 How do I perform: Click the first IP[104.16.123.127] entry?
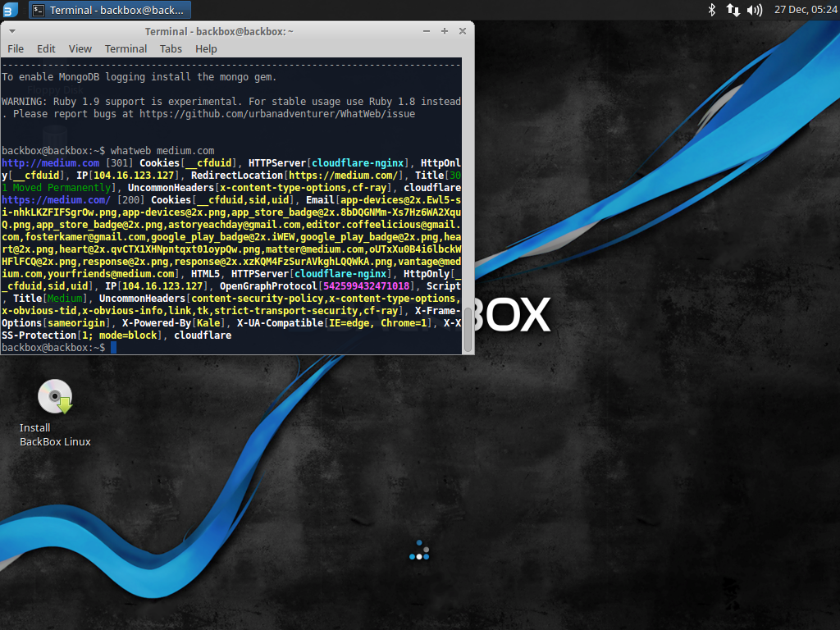[x=128, y=176]
